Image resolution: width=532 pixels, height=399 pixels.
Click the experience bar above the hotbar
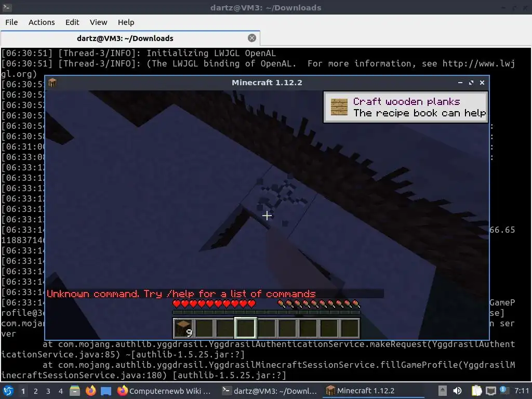pyautogui.click(x=267, y=312)
